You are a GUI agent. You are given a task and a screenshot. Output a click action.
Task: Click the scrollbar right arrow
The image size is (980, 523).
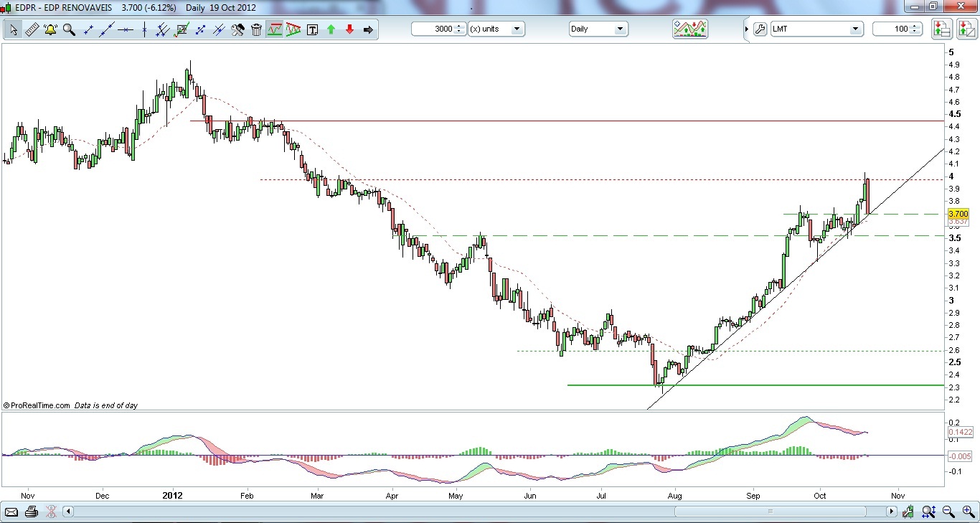(892, 512)
